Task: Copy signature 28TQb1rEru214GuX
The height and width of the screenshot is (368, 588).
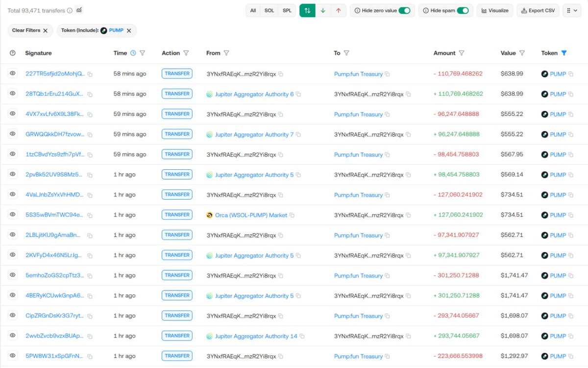Action: pyautogui.click(x=90, y=94)
